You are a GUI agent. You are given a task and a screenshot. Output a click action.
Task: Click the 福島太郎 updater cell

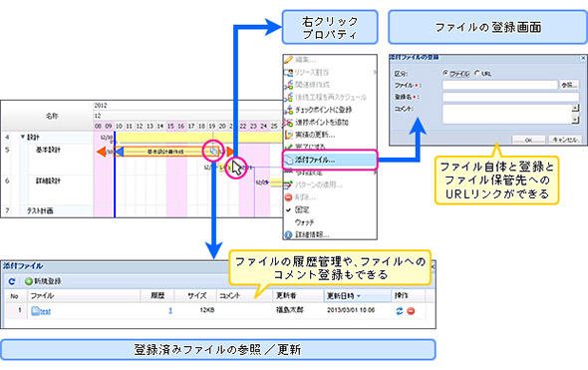289,310
